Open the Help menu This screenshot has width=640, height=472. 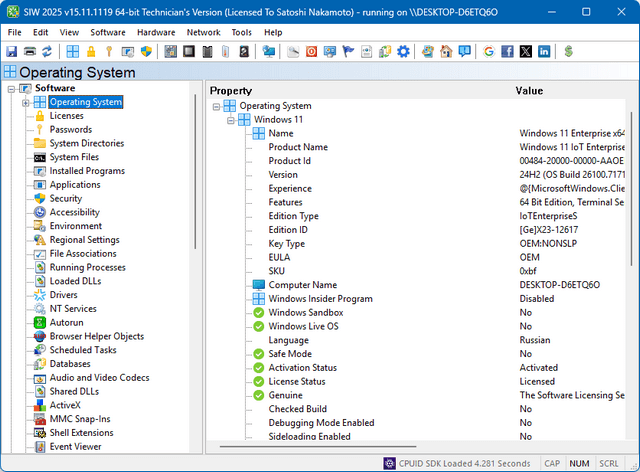(x=273, y=32)
